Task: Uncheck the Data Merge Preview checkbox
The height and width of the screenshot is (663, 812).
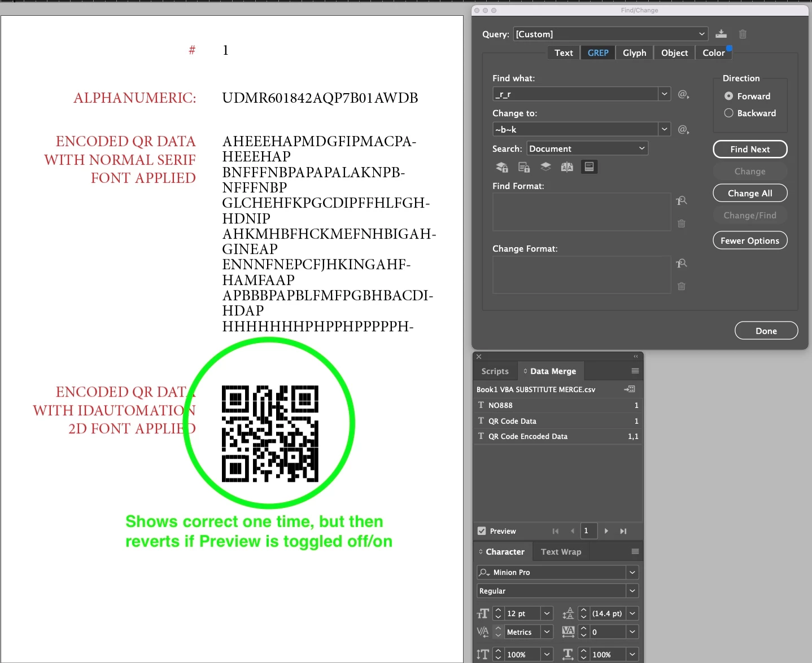Action: pos(482,531)
